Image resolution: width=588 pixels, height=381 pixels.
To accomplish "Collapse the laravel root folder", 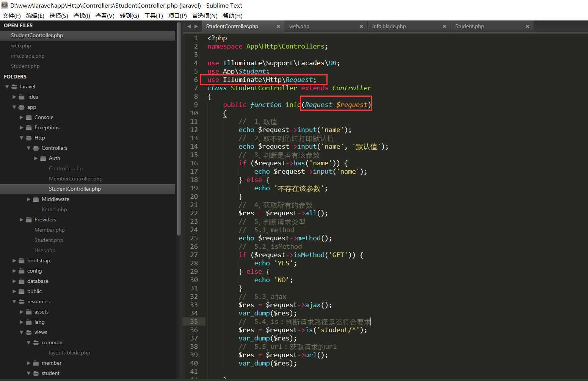I will (7, 86).
